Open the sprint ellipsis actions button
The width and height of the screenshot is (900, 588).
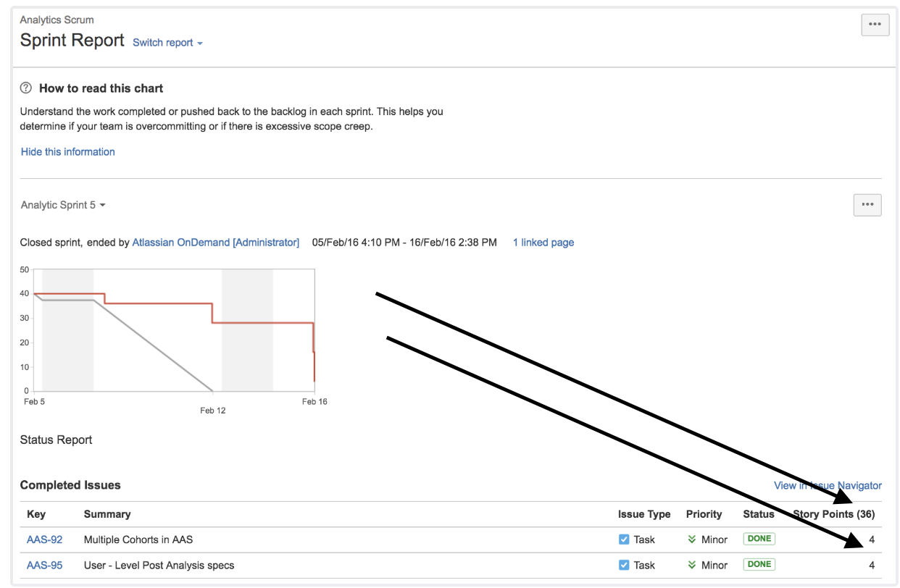867,205
